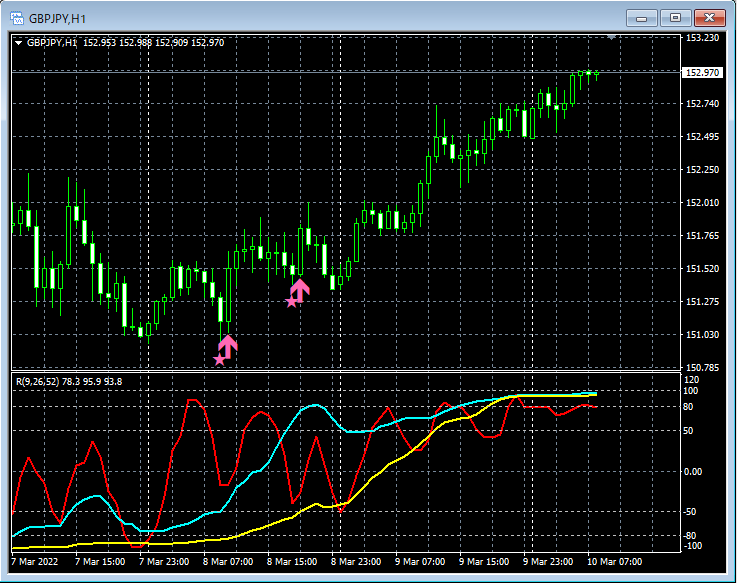
Task: Click the price scale value 152.495
Action: [702, 136]
